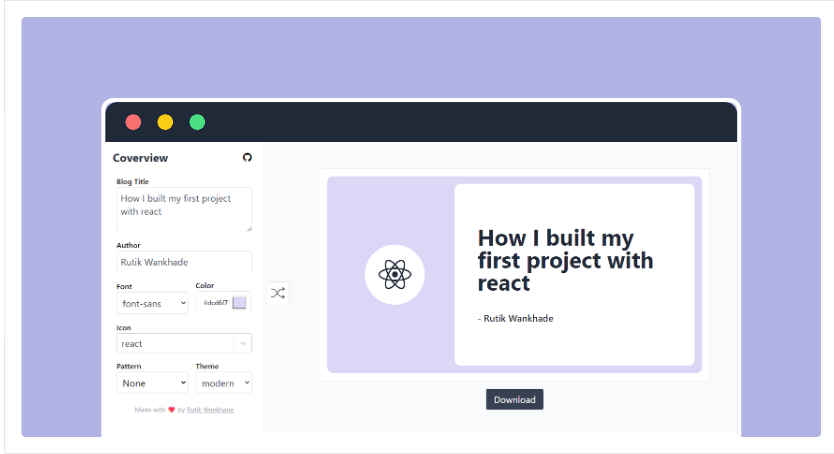Viewport: 834px width, 454px height.
Task: Open the Font dropdown showing font-sans
Action: point(153,303)
